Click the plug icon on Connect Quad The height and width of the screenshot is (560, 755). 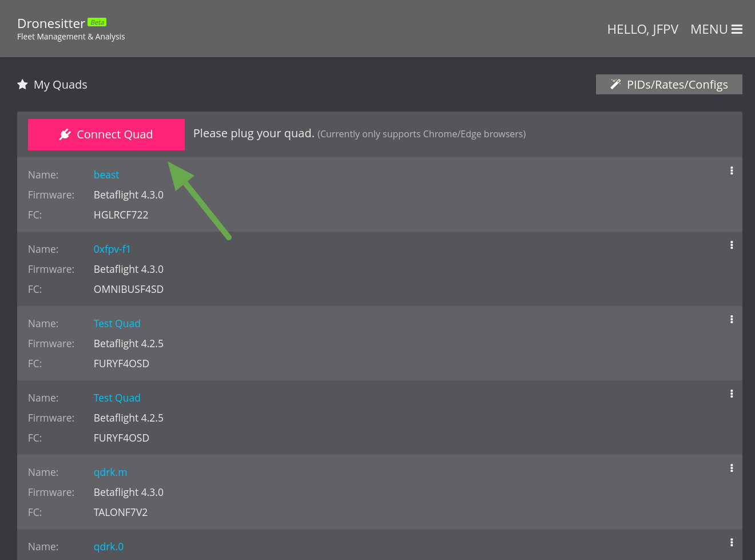click(x=65, y=134)
